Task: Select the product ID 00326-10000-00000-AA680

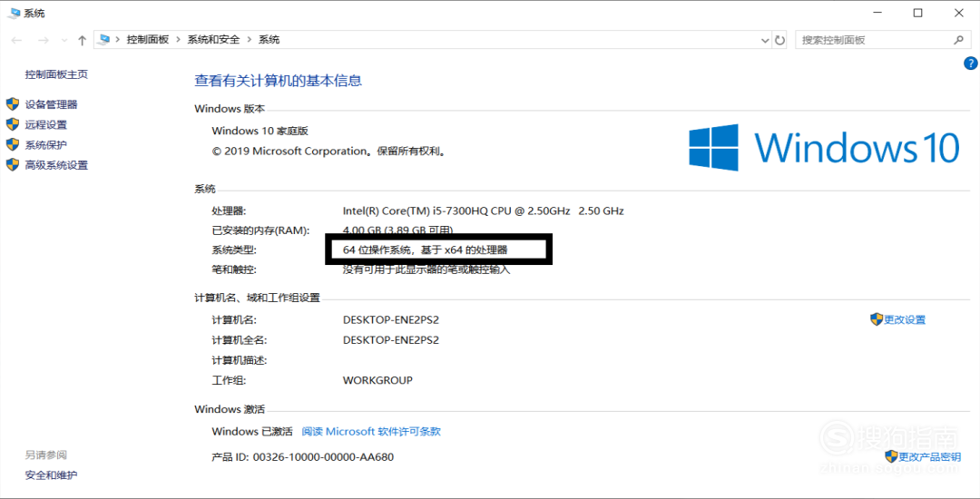Action: coord(323,456)
